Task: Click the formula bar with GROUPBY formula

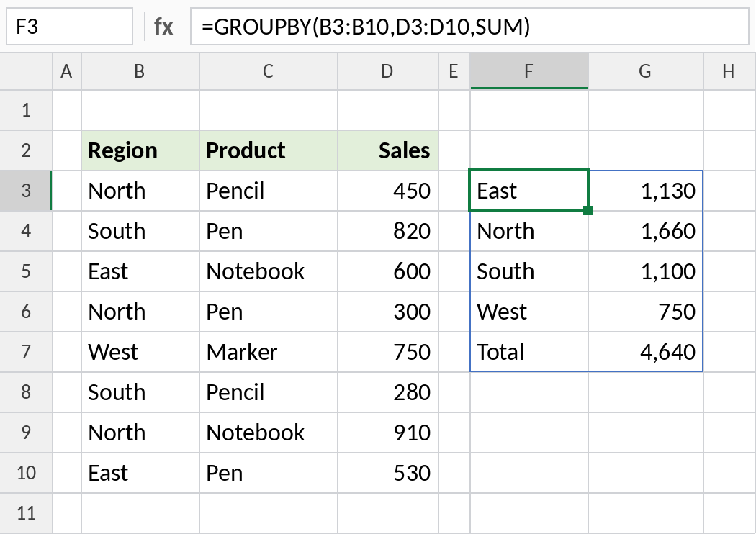Action: (469, 27)
